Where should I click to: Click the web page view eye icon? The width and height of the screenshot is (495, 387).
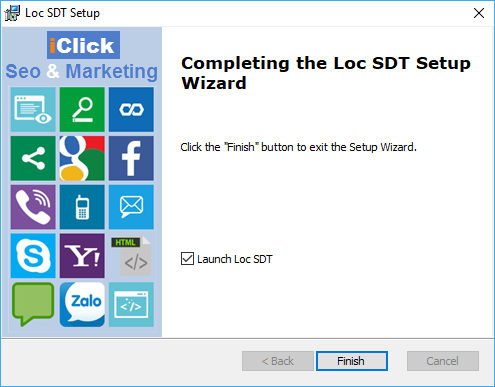[33, 110]
